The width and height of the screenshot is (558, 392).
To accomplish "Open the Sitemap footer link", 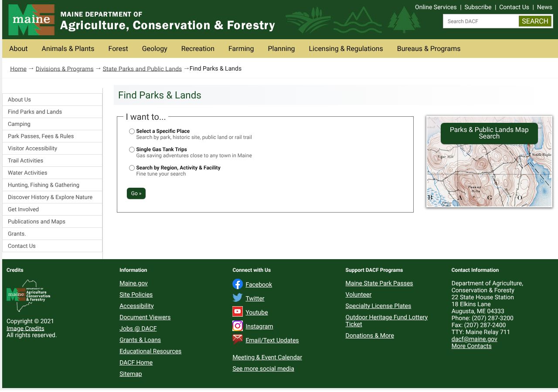I will point(131,374).
